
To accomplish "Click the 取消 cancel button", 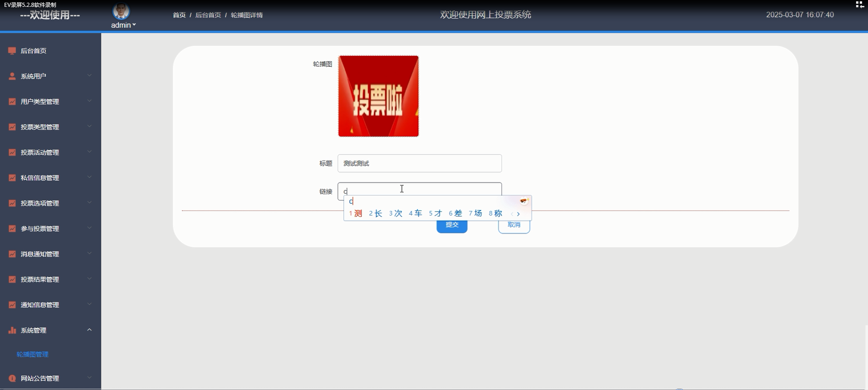I will pos(514,225).
